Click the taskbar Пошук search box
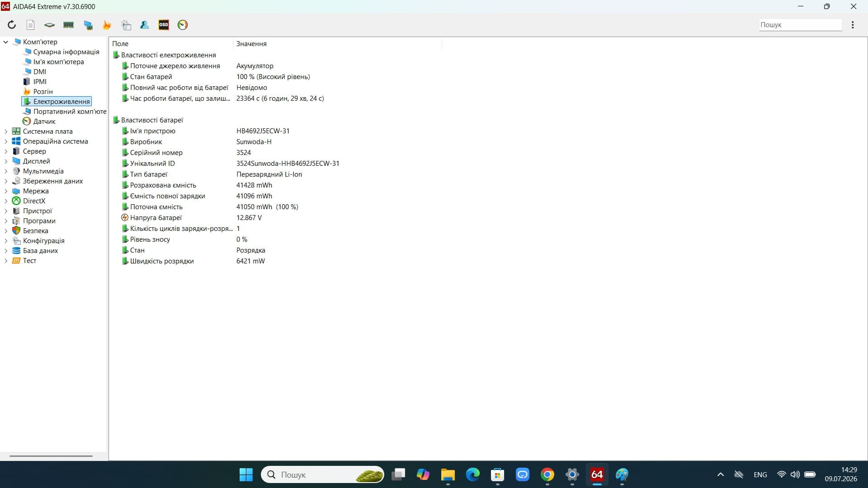868x488 pixels. coord(323,474)
